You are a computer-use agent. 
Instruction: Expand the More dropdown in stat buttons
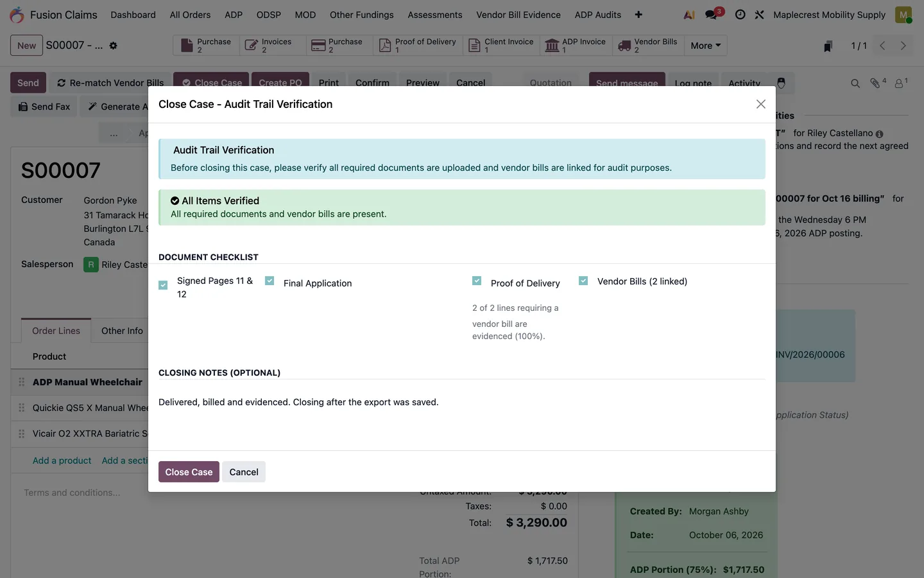coord(706,46)
